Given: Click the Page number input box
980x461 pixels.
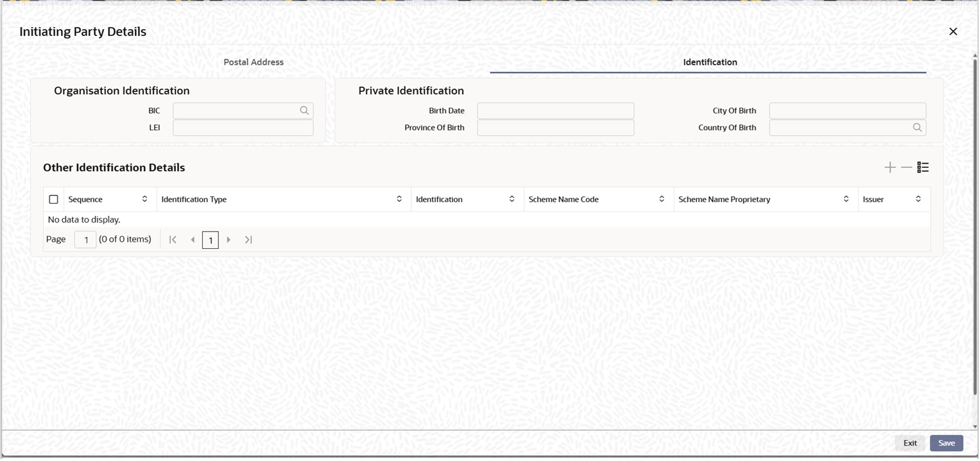Looking at the screenshot, I should [x=85, y=240].
